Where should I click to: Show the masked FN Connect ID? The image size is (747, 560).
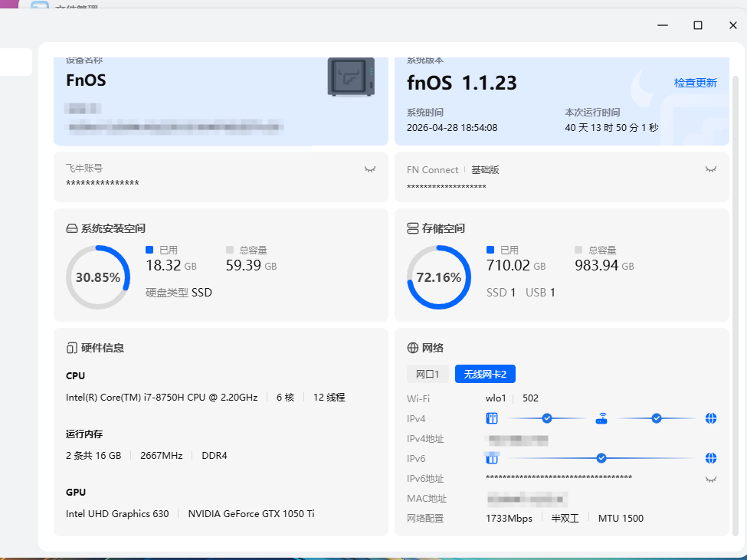click(x=711, y=169)
